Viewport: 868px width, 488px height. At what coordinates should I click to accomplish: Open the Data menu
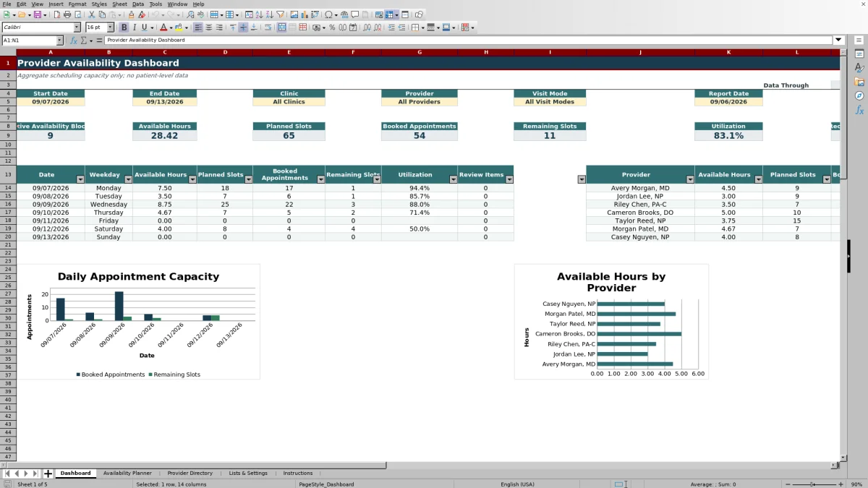pos(137,4)
